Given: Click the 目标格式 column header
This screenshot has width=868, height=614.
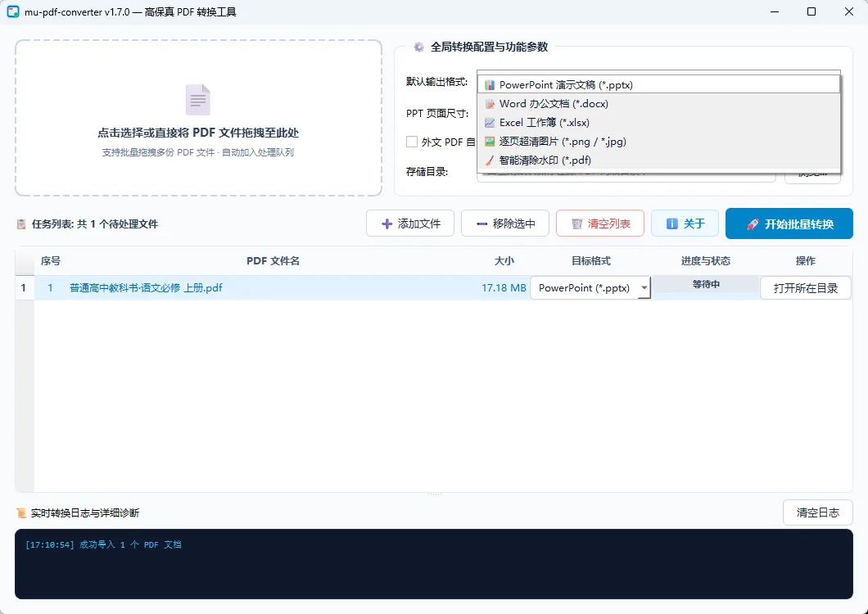Looking at the screenshot, I should [x=590, y=261].
